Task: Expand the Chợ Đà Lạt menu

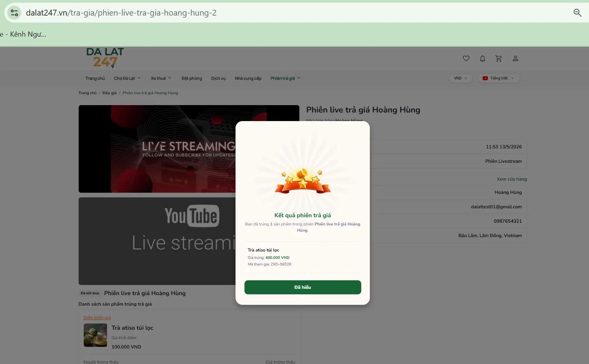Action: point(127,78)
